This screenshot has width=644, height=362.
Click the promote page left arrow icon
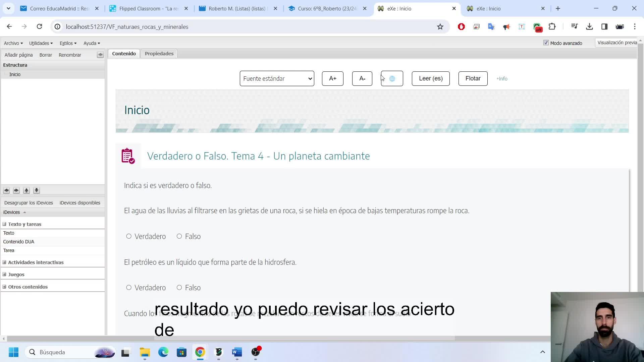click(x=6, y=190)
